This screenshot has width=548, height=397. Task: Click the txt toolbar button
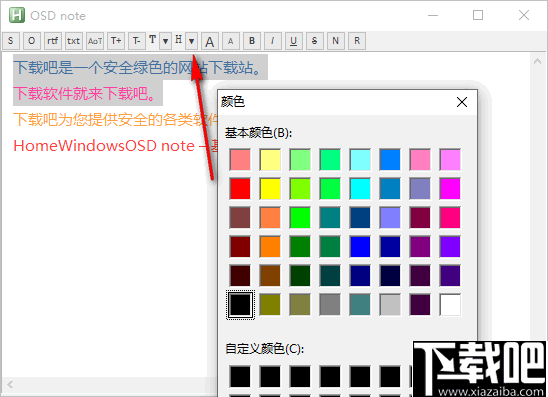coord(73,41)
